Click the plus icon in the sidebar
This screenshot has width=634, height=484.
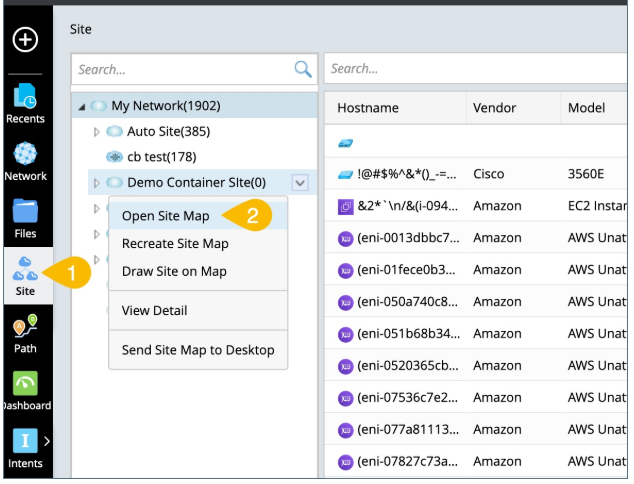point(25,40)
